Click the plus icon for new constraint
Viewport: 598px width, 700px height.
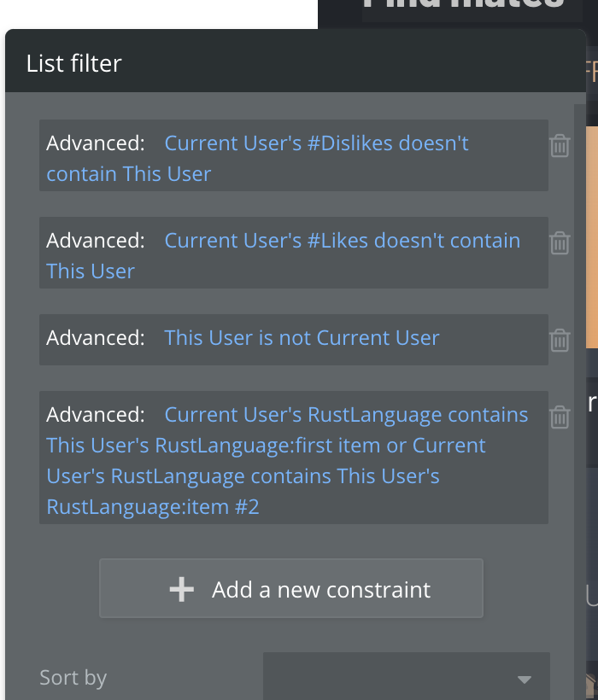[x=181, y=589]
